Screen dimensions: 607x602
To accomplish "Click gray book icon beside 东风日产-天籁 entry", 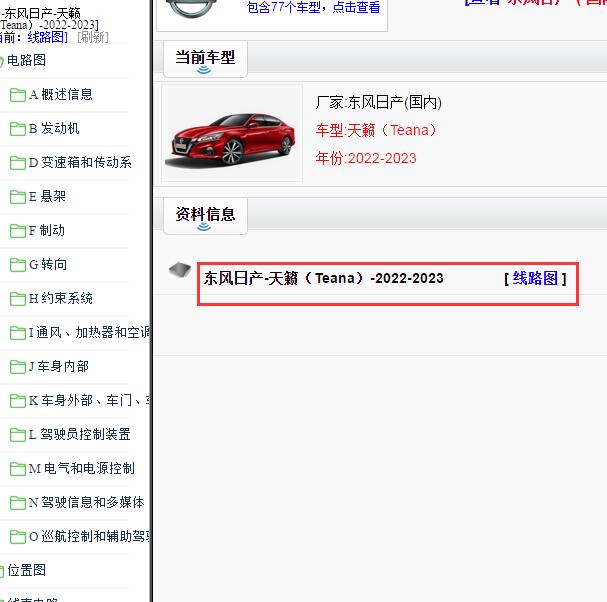I will tap(180, 269).
